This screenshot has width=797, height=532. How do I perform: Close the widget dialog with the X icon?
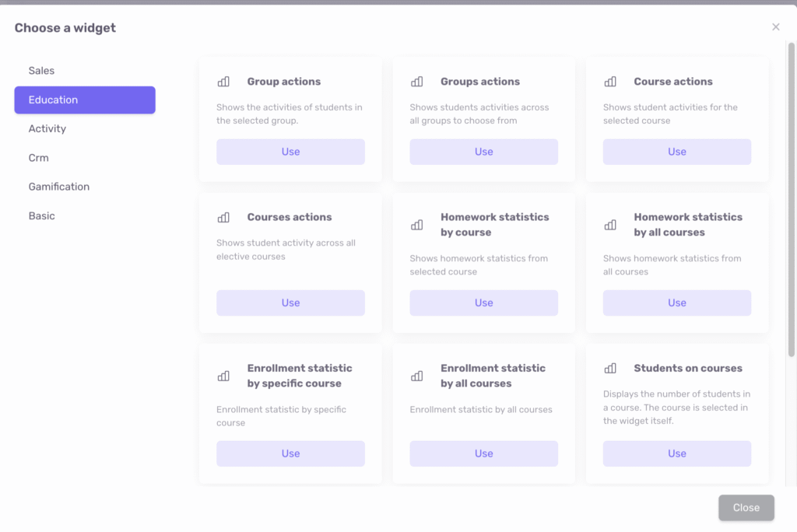pos(775,27)
